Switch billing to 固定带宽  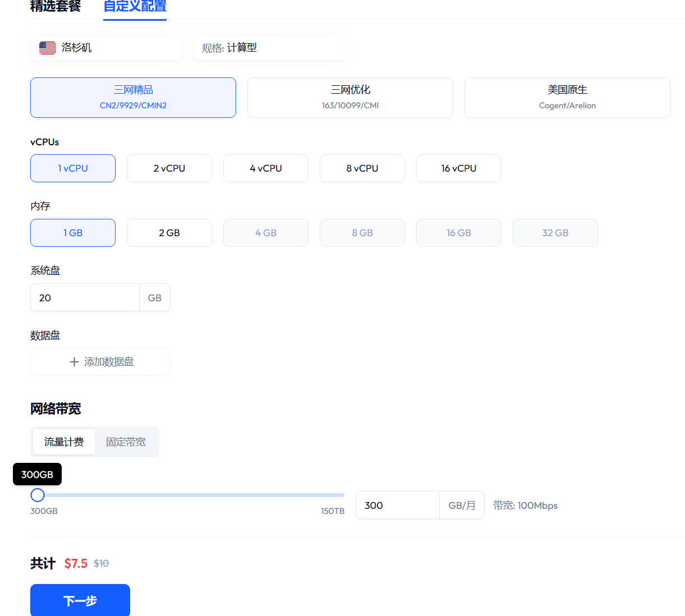pyautogui.click(x=126, y=442)
